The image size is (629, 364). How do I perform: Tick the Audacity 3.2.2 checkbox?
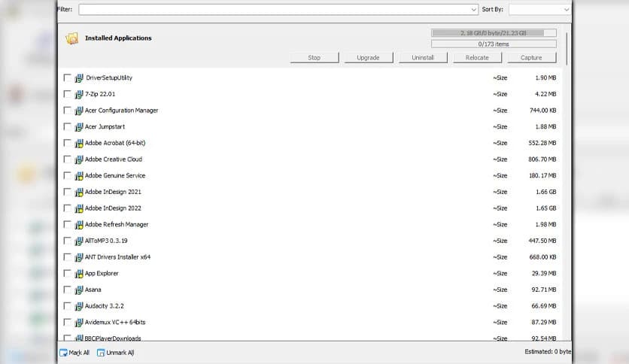(x=67, y=306)
